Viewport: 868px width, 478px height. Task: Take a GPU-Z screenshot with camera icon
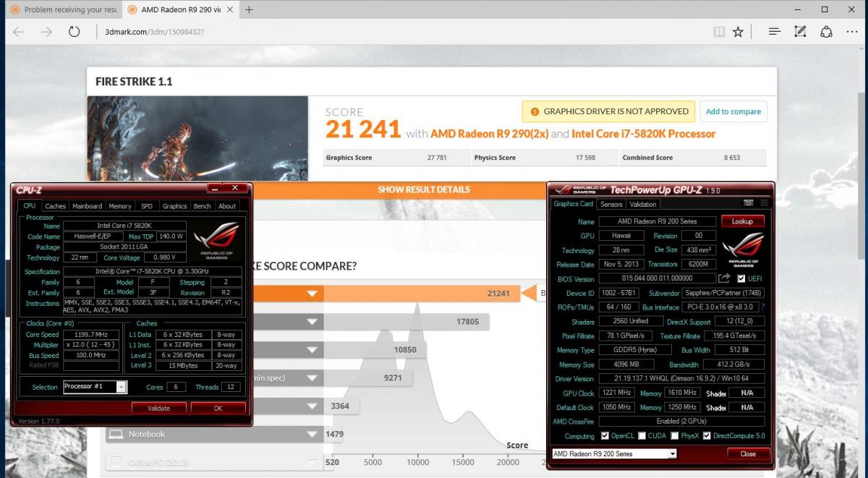click(x=749, y=203)
